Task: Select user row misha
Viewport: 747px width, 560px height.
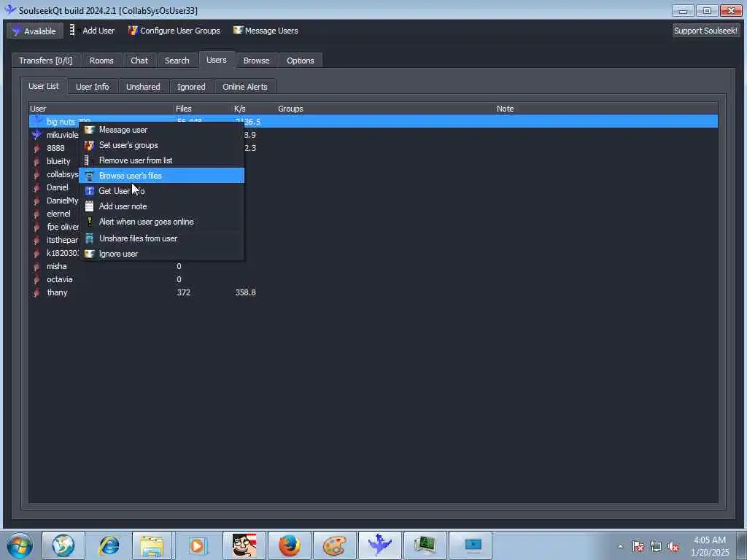Action: tap(373, 266)
